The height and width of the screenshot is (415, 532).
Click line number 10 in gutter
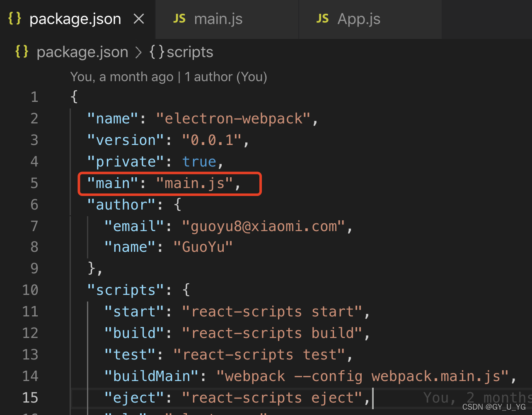(30, 290)
